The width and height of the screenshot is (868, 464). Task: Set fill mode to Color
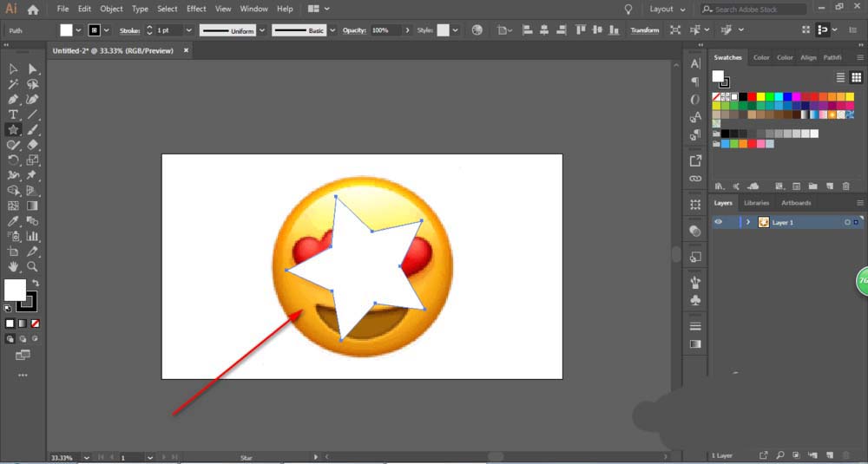coord(10,323)
